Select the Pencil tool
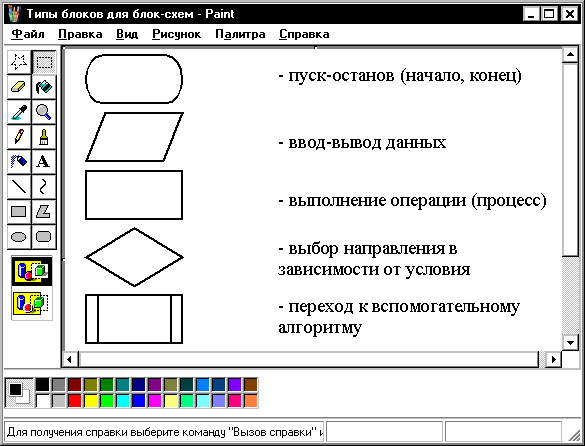The image size is (585, 446). click(19, 137)
